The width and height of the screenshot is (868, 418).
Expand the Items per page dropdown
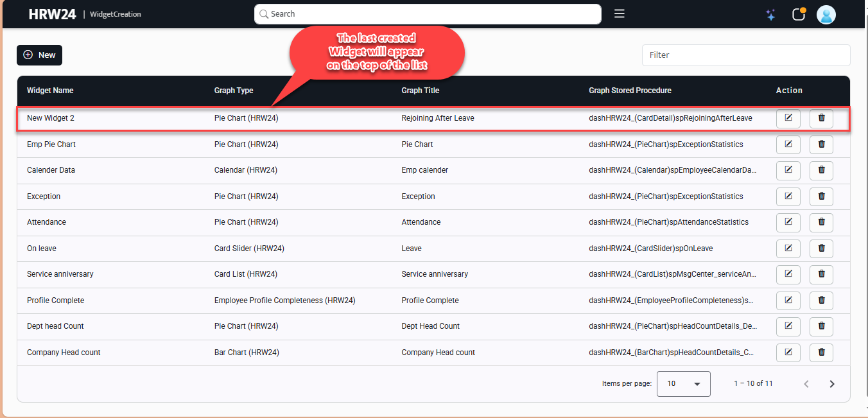(x=683, y=383)
